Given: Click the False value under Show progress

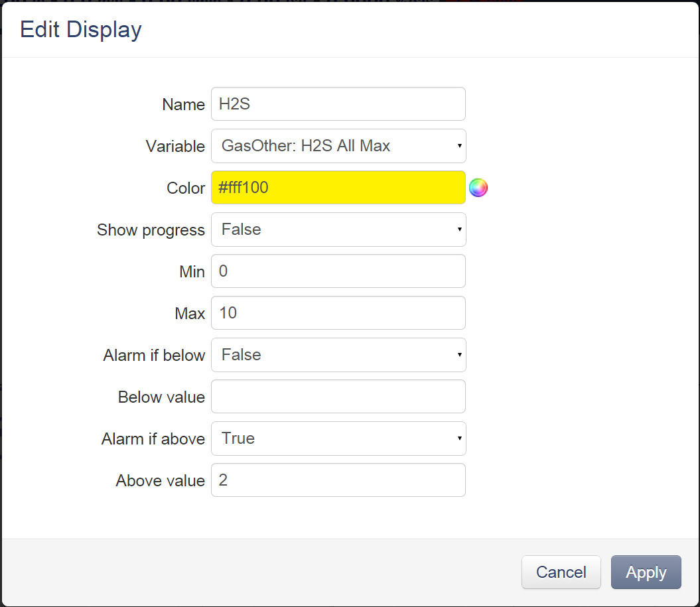Looking at the screenshot, I should point(242,230).
